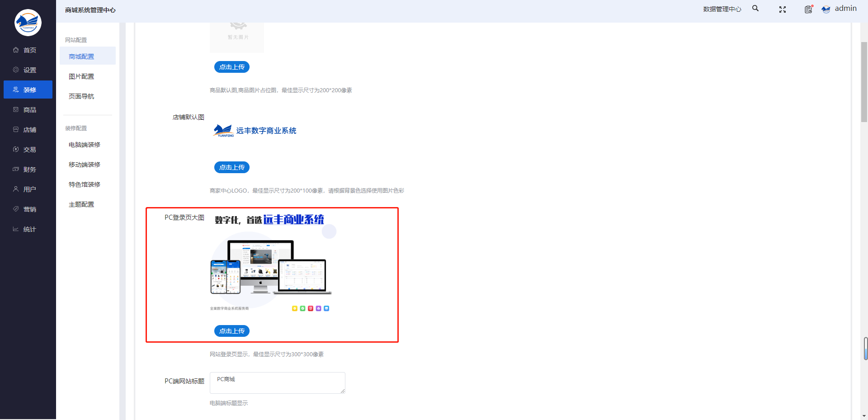The height and width of the screenshot is (420, 868).
Task: Click the gear icon beside 设置
Action: tap(16, 70)
